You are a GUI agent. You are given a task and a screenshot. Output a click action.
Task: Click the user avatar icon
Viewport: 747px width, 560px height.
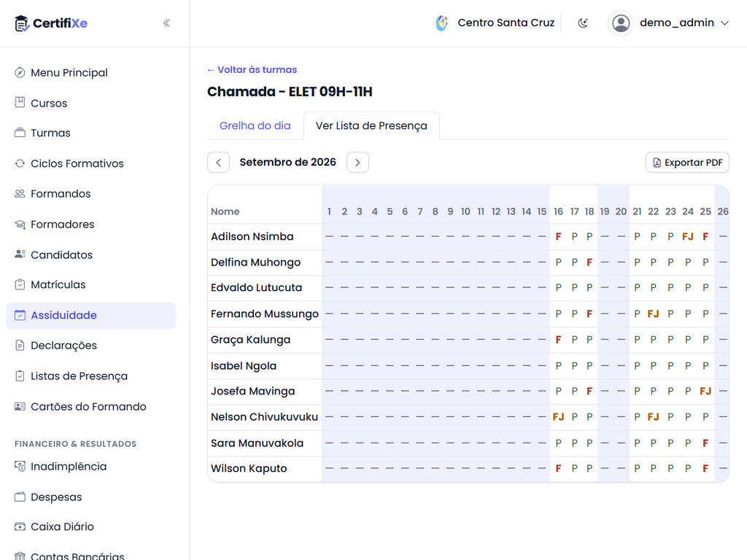tap(621, 23)
